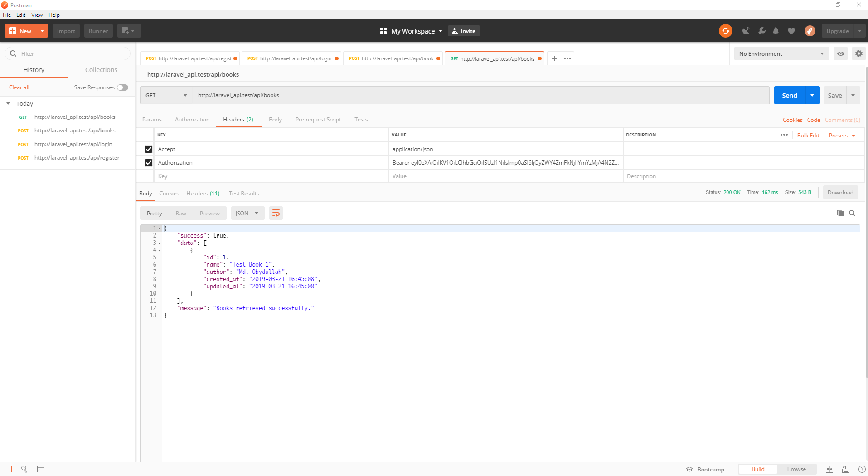Click the heart icon in header

pos(791,31)
